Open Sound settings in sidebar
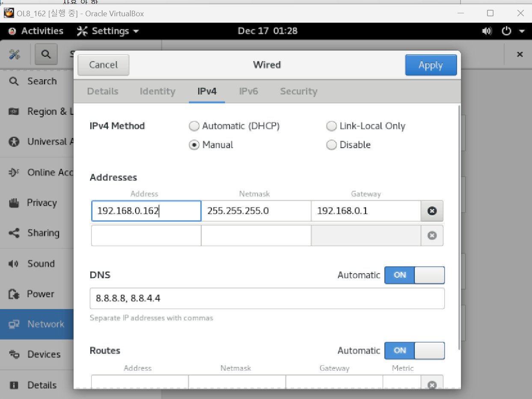The image size is (532, 399). pos(37,264)
